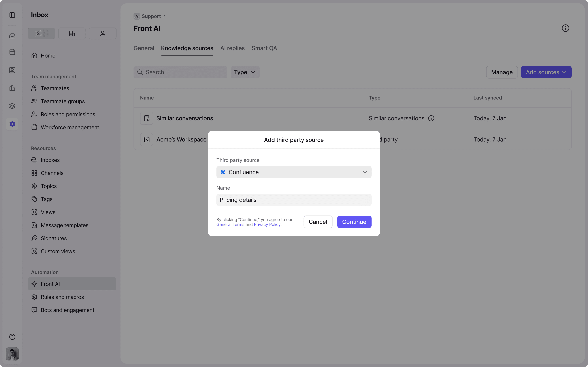Screen dimensions: 588x367
Task: Open the analytics bar-chart icon
Action: pyautogui.click(x=12, y=88)
